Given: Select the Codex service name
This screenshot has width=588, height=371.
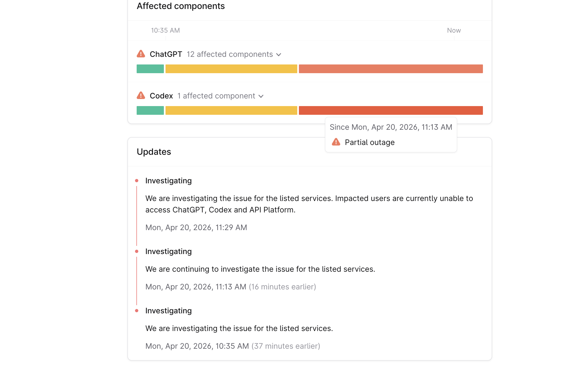Looking at the screenshot, I should point(161,95).
